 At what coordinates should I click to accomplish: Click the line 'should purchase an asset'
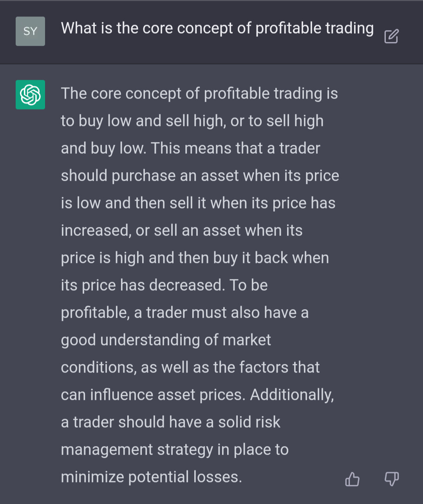[200, 176]
